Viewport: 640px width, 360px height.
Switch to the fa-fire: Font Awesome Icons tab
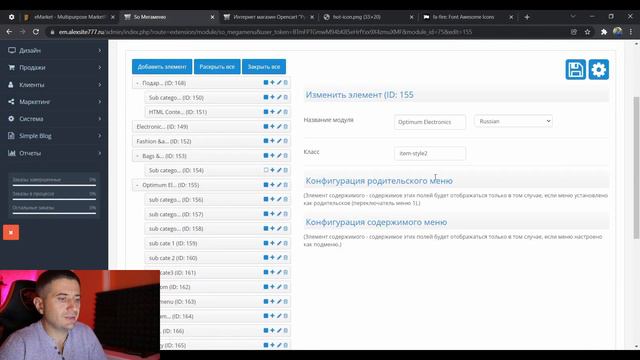[463, 17]
